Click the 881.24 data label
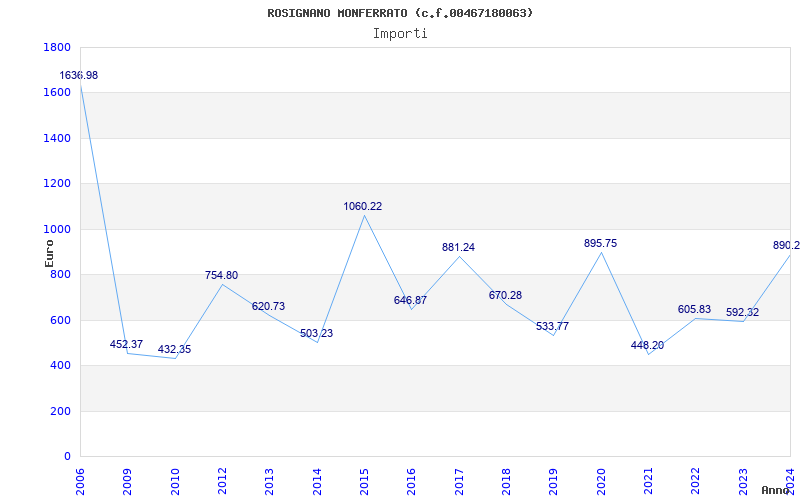800x500 pixels. pos(458,247)
